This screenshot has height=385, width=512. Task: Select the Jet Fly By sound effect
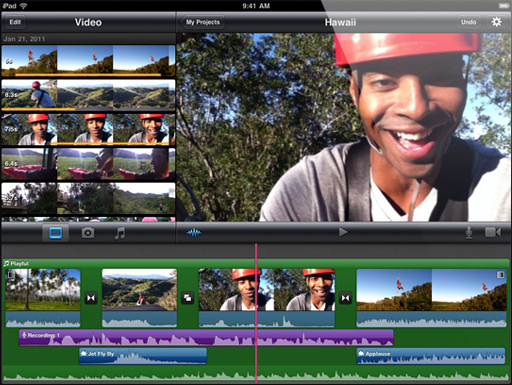pos(143,356)
